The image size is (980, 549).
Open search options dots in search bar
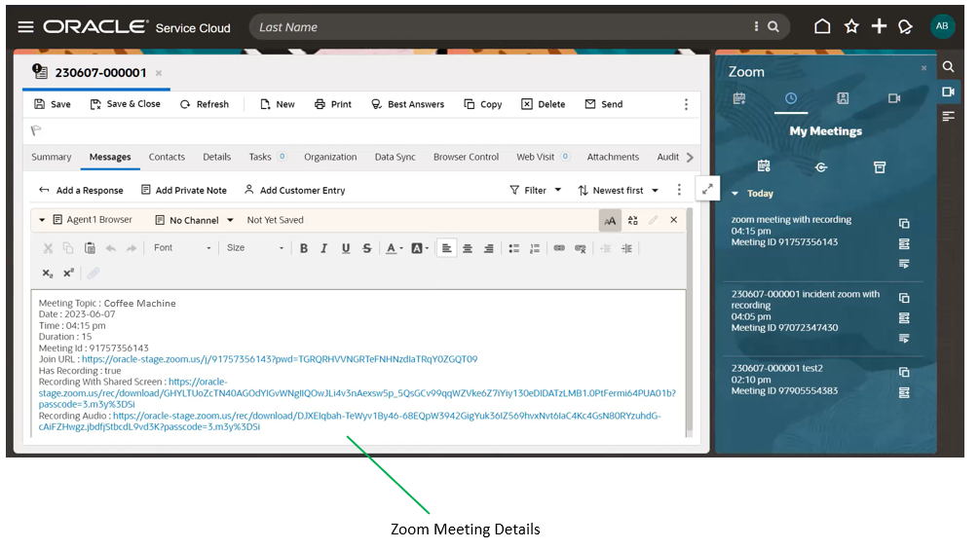(756, 26)
